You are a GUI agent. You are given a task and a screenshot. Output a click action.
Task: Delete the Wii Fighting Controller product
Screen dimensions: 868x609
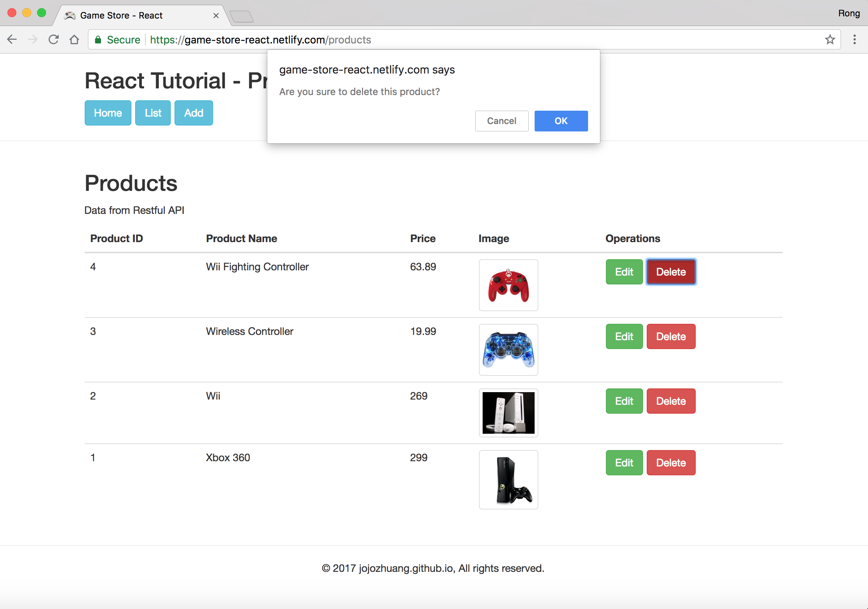click(671, 272)
